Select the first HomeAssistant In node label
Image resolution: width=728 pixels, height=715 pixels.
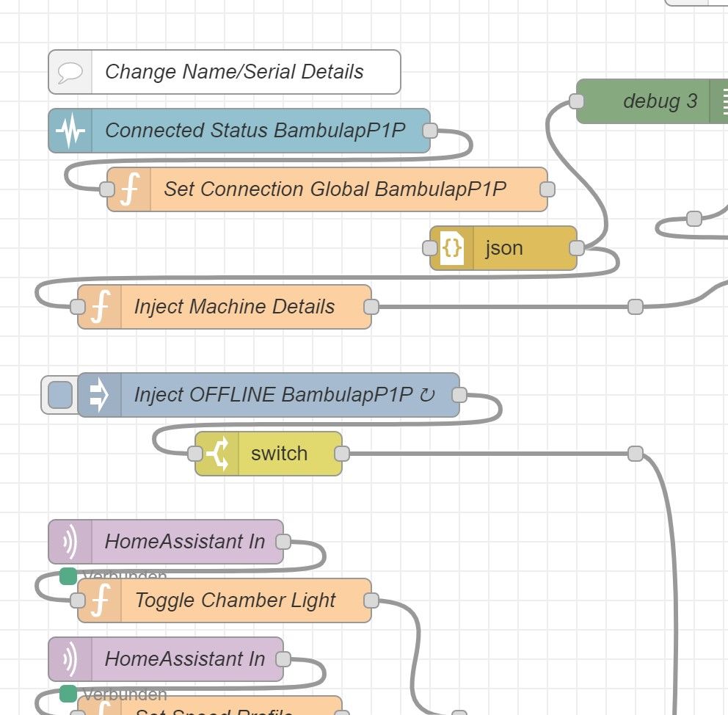pyautogui.click(x=185, y=542)
